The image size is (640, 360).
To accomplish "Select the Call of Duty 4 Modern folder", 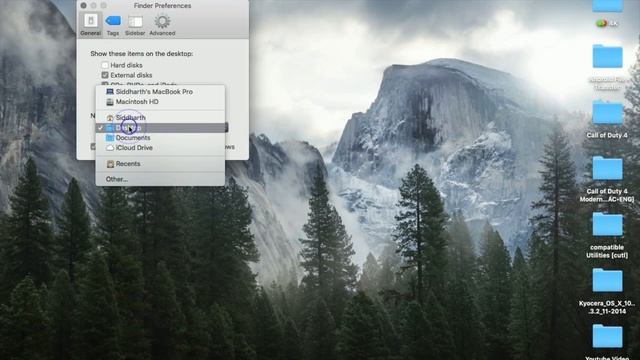I will 607,168.
